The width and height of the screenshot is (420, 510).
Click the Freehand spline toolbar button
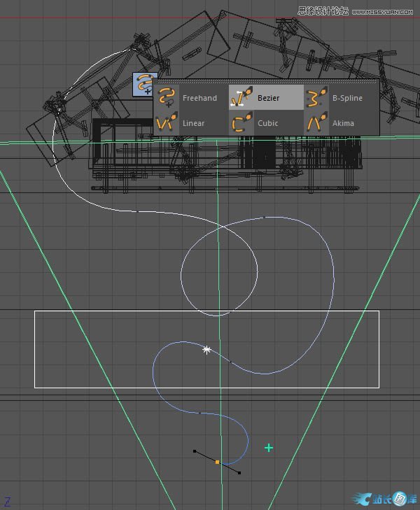145,83
